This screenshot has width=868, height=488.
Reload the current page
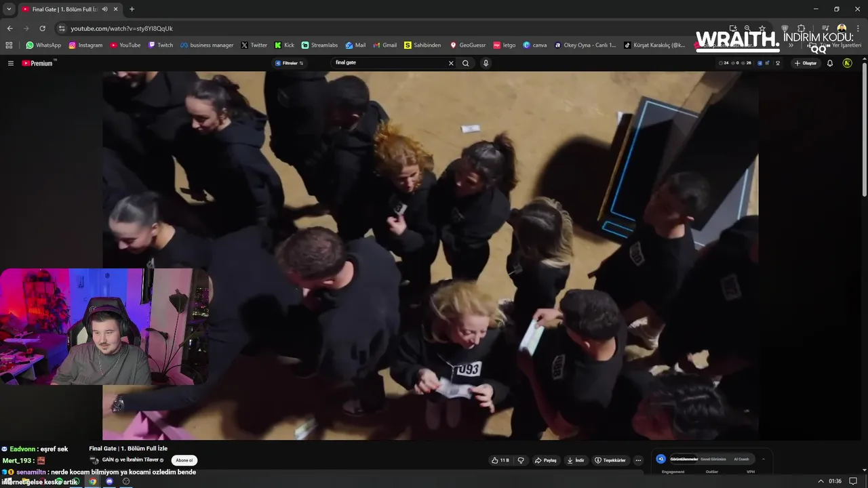(x=42, y=28)
